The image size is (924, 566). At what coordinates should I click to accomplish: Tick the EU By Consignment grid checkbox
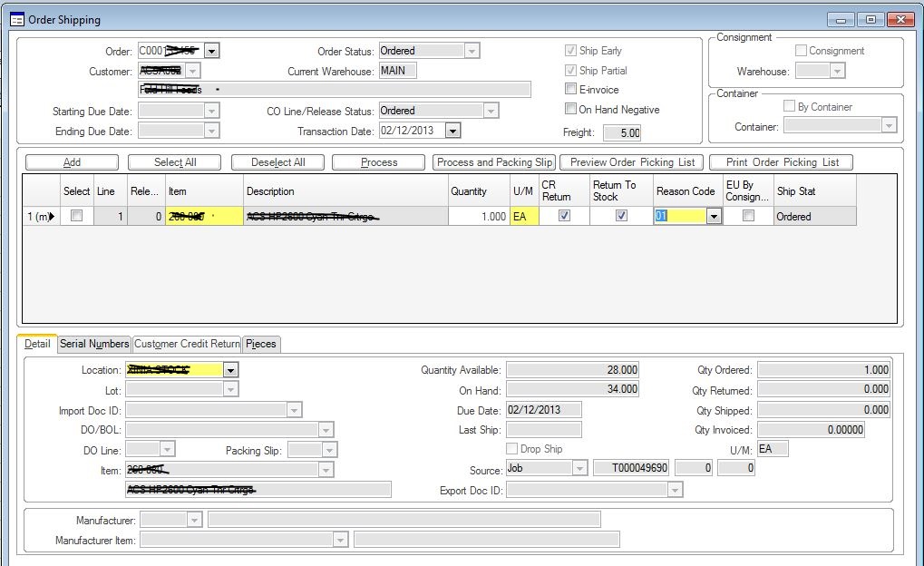click(x=748, y=216)
